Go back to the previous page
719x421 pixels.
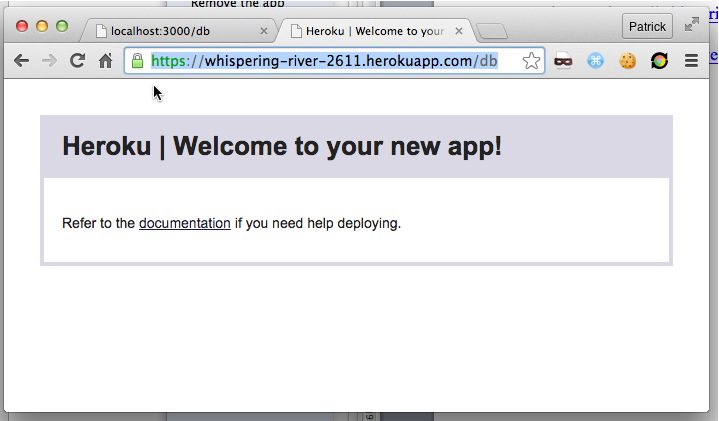(x=21, y=61)
